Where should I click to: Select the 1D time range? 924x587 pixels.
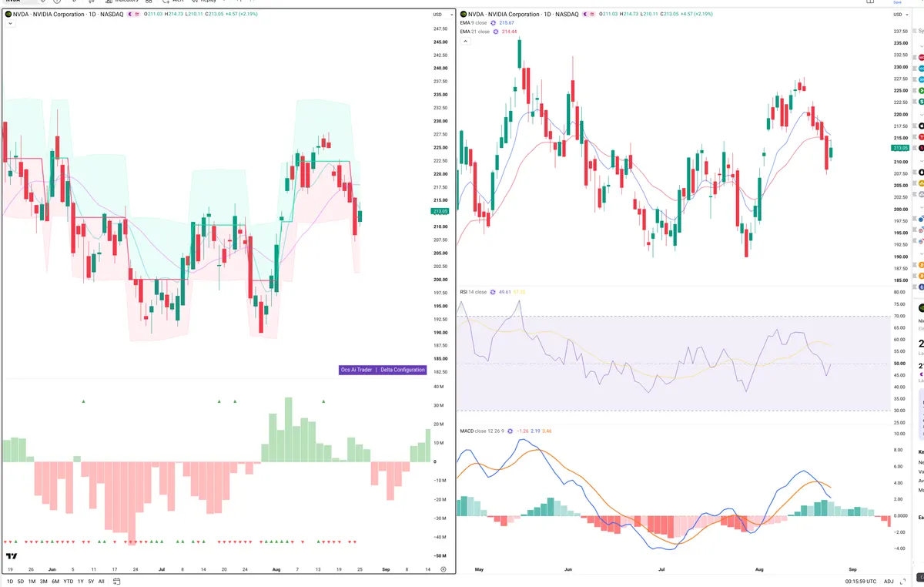point(10,582)
